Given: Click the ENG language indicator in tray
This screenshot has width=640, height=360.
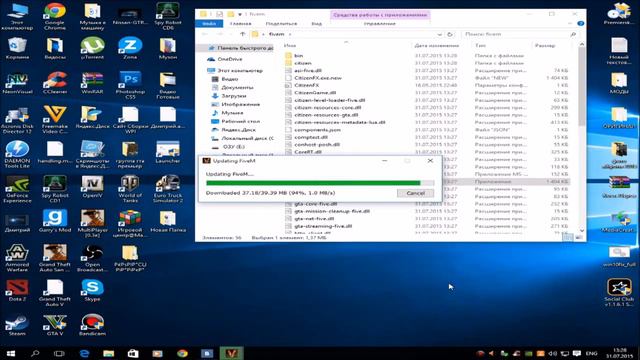Looking at the screenshot, I should click(x=591, y=353).
